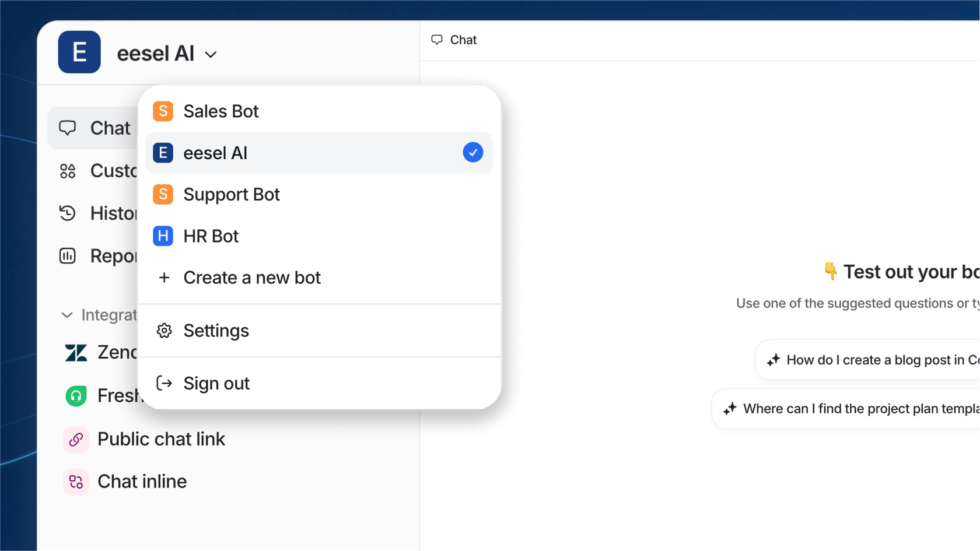This screenshot has width=980, height=551.
Task: Open the Reports section via its chart icon
Action: tap(68, 255)
